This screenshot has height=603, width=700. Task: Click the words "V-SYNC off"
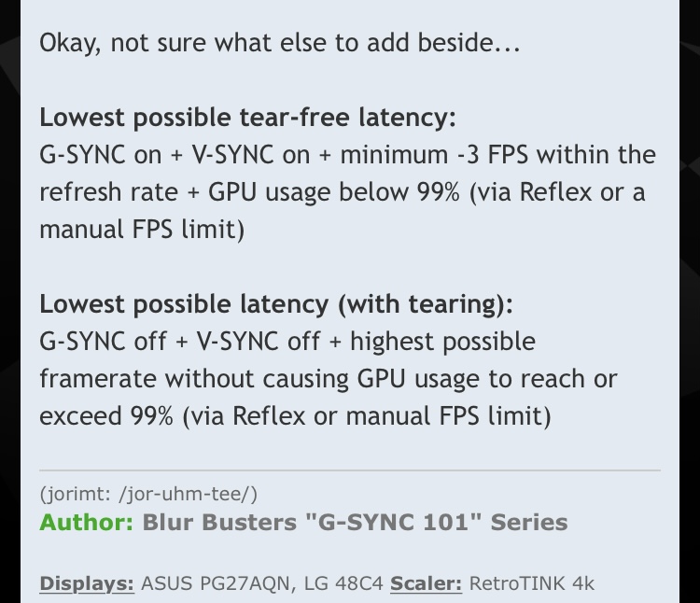pos(259,342)
